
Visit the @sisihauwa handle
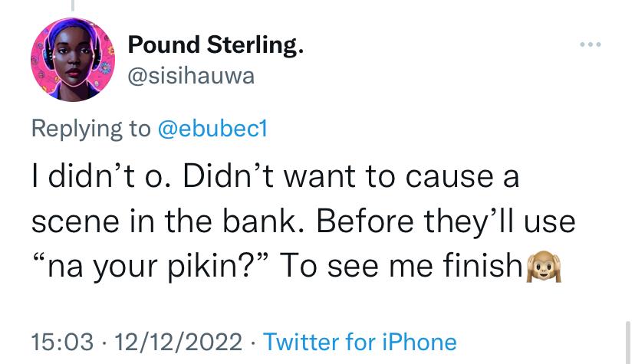pos(191,76)
